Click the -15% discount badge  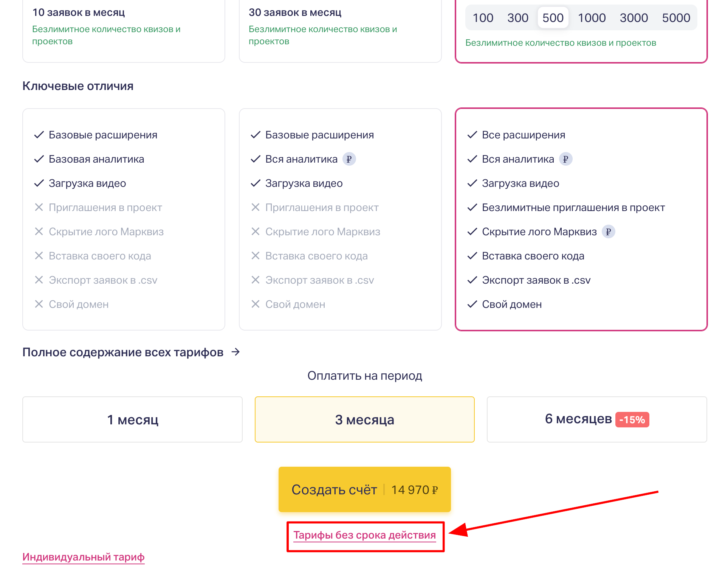point(632,420)
